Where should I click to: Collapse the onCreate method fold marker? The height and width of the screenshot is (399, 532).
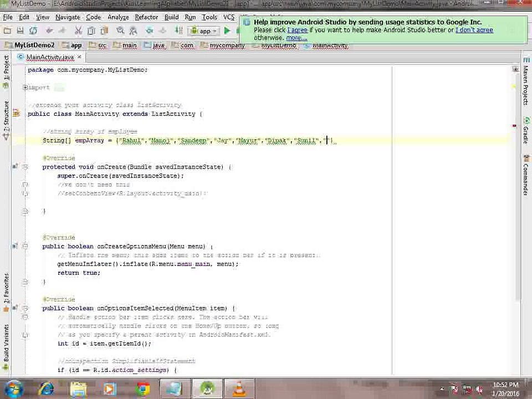(25, 167)
